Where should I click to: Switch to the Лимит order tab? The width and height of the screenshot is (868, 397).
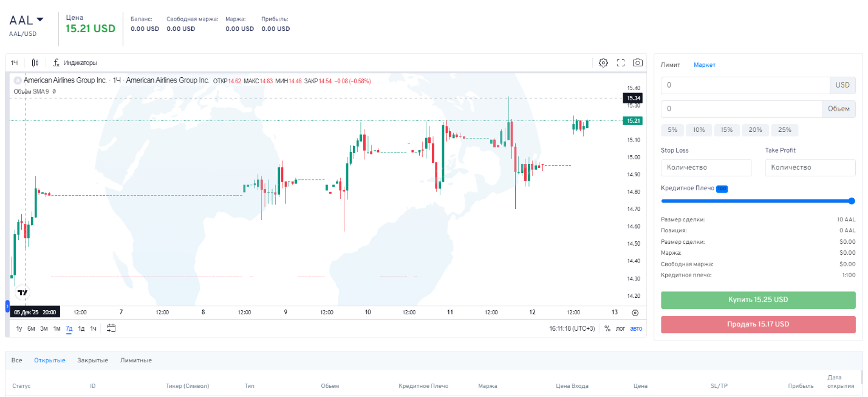click(671, 64)
